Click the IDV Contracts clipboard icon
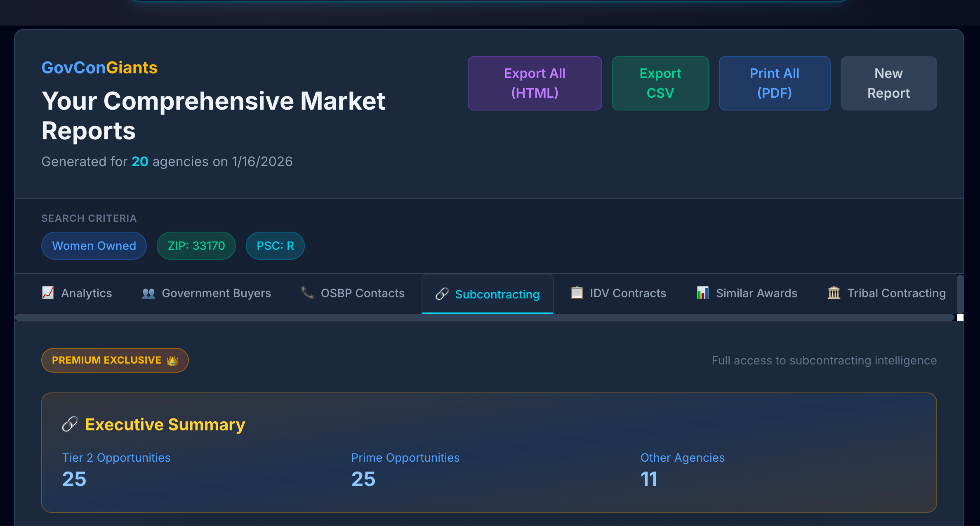 click(576, 293)
